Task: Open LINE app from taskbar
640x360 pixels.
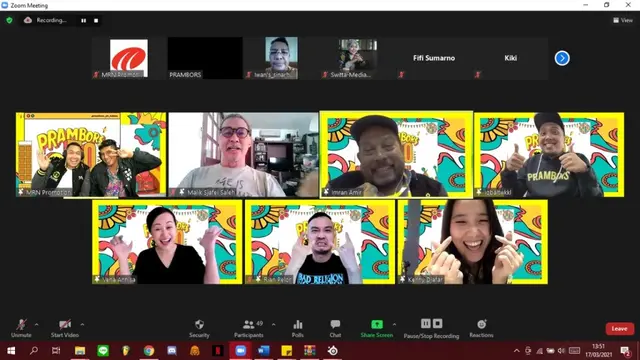Action: point(103,351)
